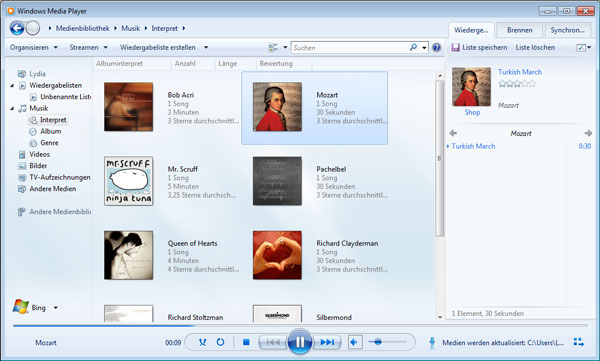Mute the sound with the speaker button
Viewport: 600px width, 361px height.
pos(355,342)
